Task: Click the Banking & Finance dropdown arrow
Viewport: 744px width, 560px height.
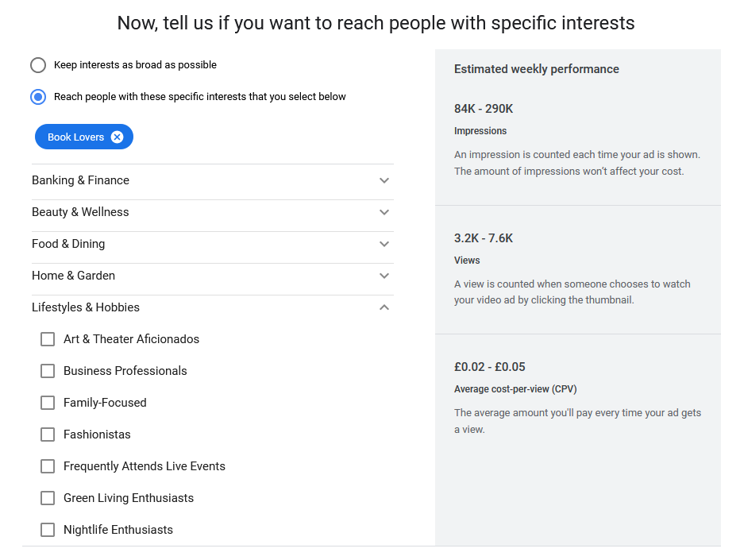Action: (384, 181)
